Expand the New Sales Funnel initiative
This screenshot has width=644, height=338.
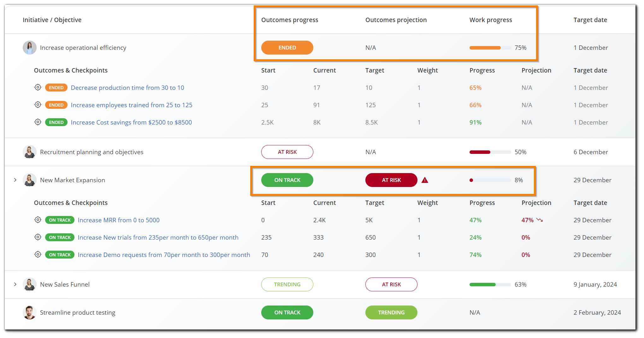tap(15, 284)
